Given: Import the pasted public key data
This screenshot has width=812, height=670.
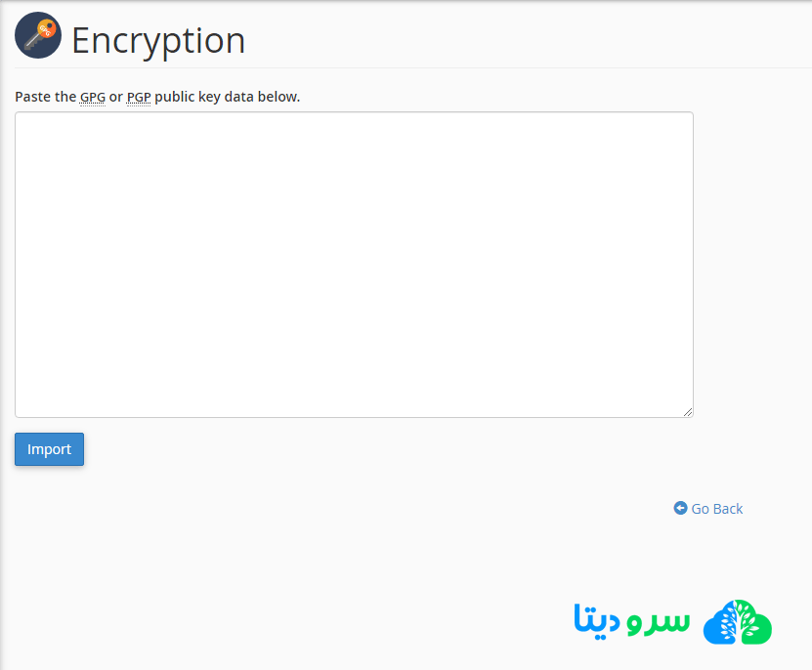Looking at the screenshot, I should pos(49,449).
